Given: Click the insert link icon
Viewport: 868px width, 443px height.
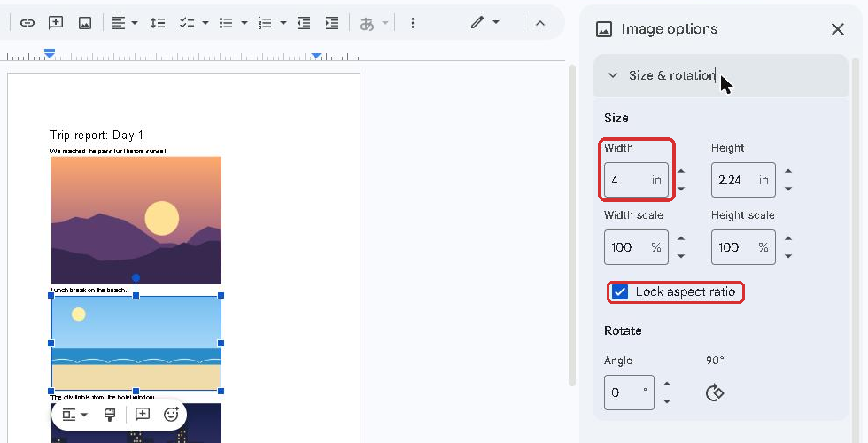Looking at the screenshot, I should pos(27,23).
